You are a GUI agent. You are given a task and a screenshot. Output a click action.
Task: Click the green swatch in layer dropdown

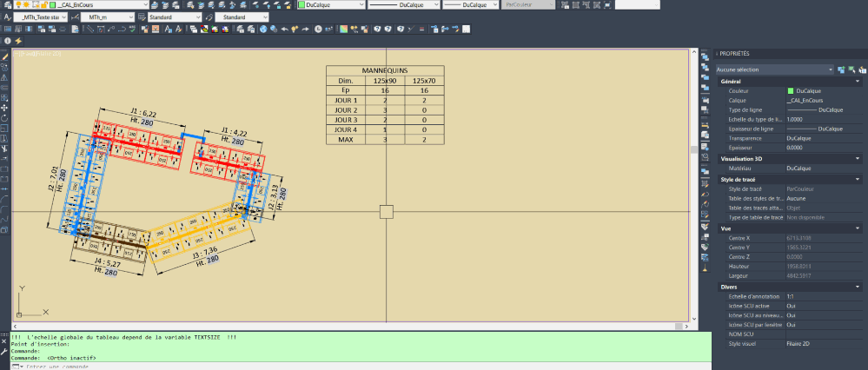coord(52,4)
